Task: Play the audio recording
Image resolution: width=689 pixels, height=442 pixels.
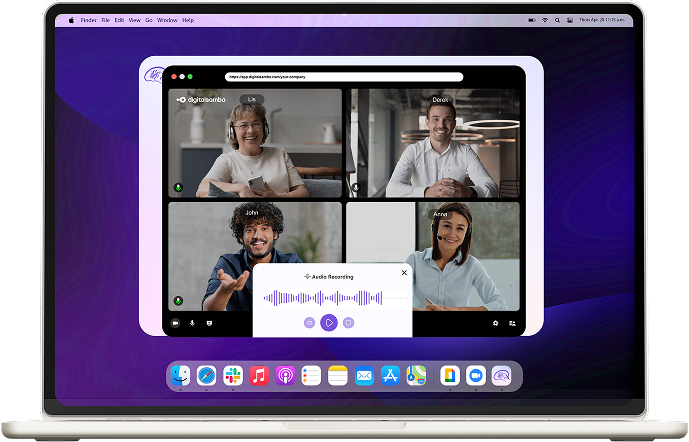Action: click(329, 323)
